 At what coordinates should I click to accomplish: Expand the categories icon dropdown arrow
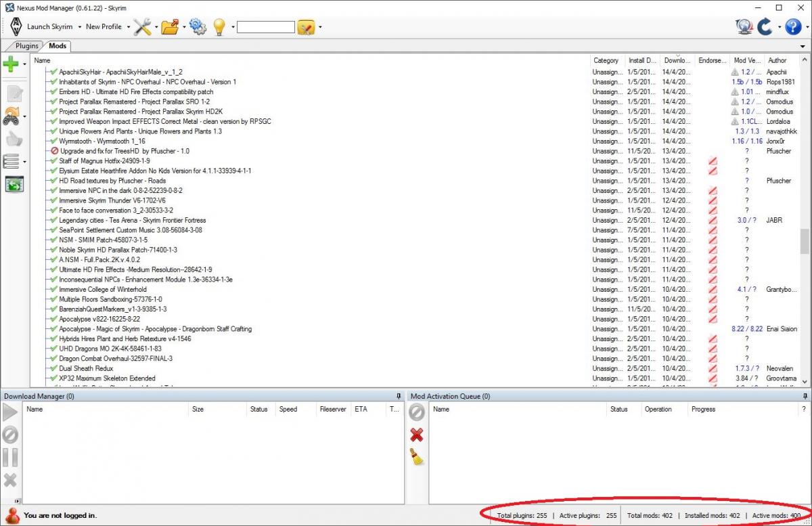click(x=25, y=116)
